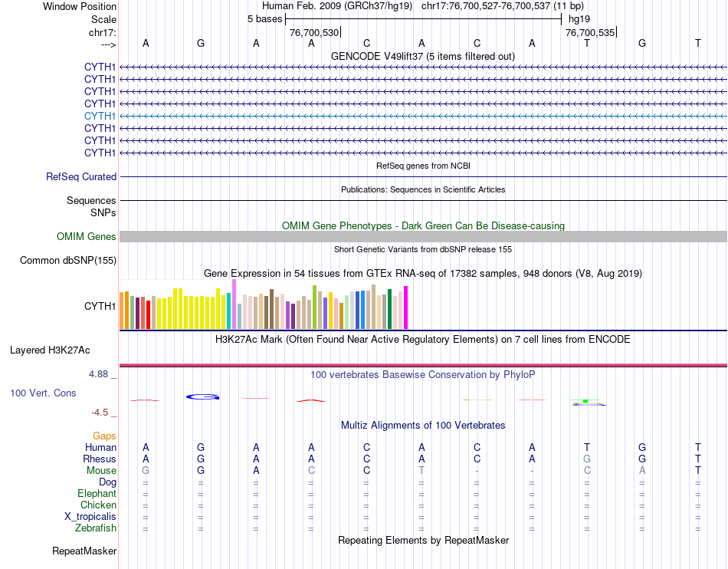The width and height of the screenshot is (728, 569).
Task: Click 100 vertebrates Basewise Conservation title
Action: 422,374
